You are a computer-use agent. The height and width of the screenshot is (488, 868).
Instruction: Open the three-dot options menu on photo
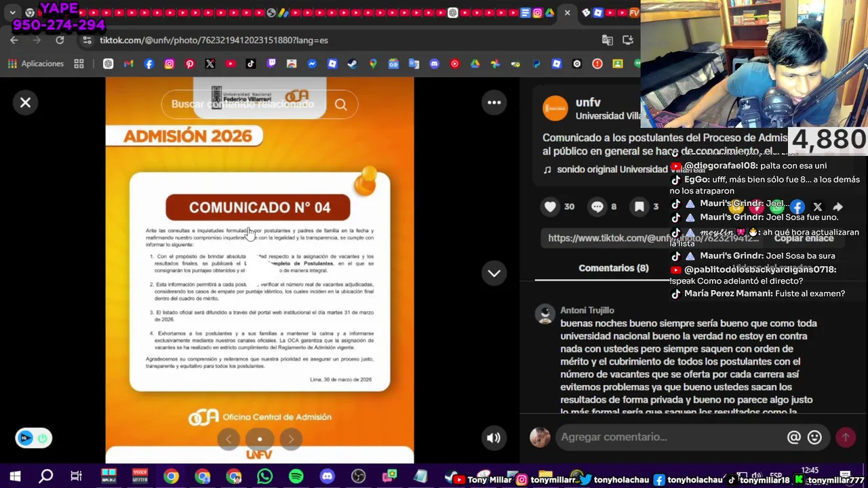(x=494, y=103)
